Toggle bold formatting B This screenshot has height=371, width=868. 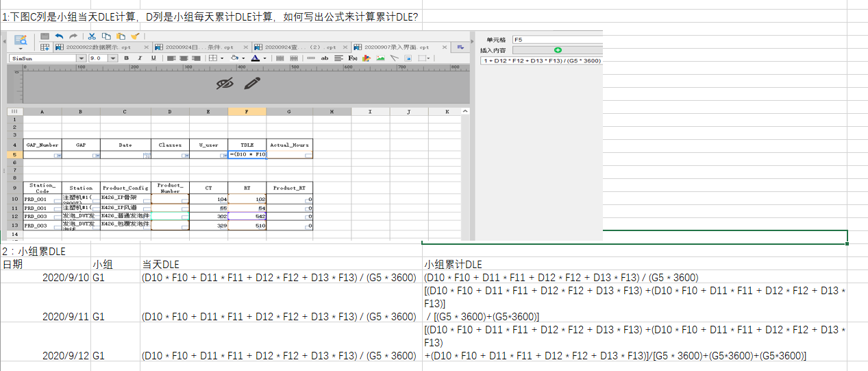click(127, 58)
